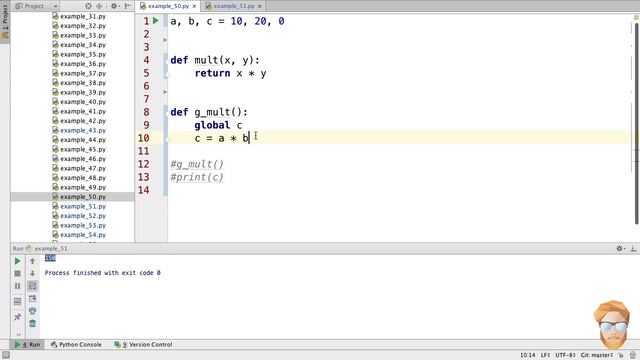Stop the process in the Run panel

17,273
